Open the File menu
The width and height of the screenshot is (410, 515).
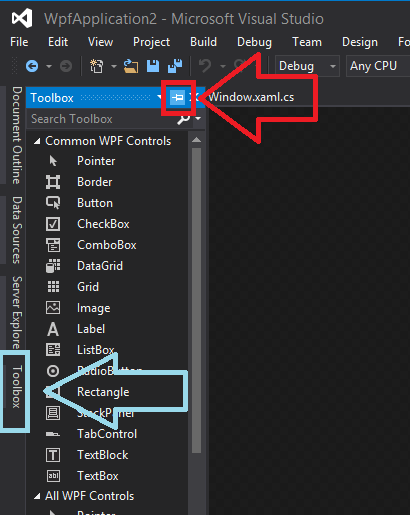coord(19,42)
